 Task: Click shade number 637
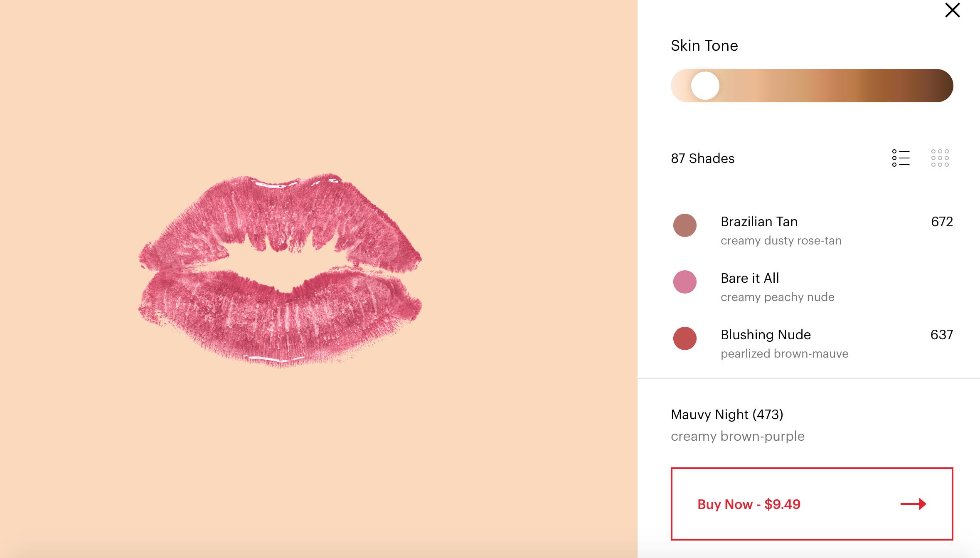click(941, 335)
